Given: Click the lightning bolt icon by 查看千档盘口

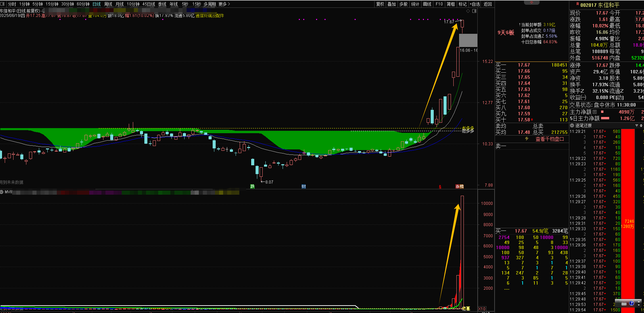Looking at the screenshot, I should tap(527, 139).
